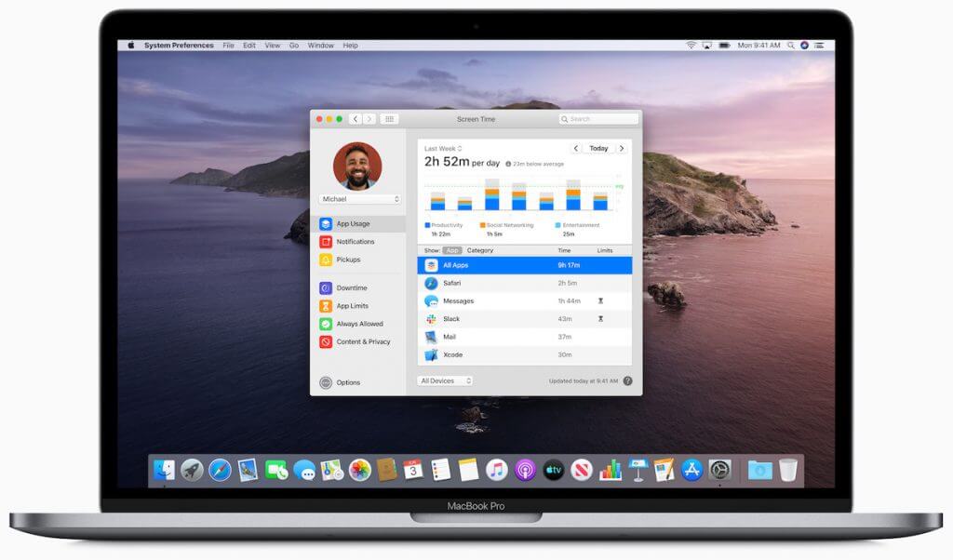Open Safari in the Dock

point(220,470)
